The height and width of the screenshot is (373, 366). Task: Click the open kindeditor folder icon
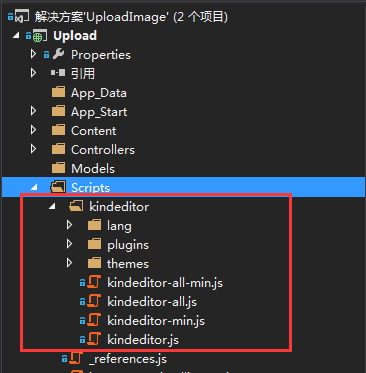[76, 207]
